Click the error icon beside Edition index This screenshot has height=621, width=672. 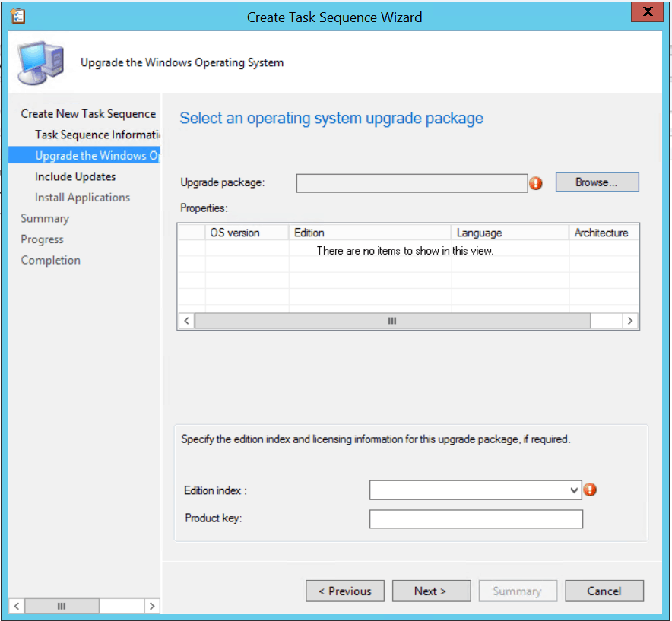(x=590, y=490)
